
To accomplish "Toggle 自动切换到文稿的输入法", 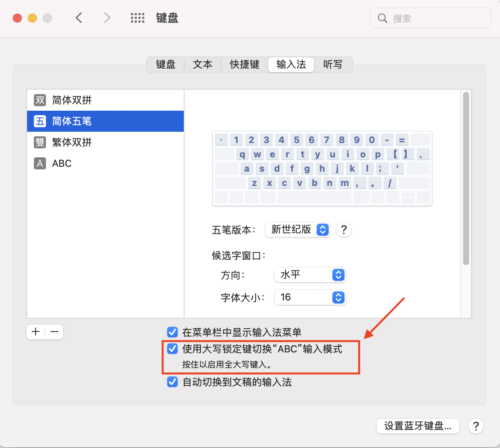I will tap(172, 382).
